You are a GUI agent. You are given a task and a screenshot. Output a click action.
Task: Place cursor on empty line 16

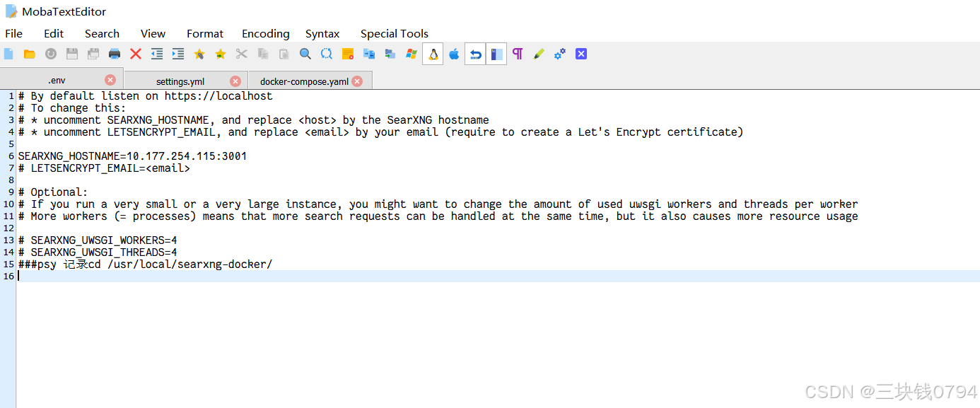click(x=498, y=276)
